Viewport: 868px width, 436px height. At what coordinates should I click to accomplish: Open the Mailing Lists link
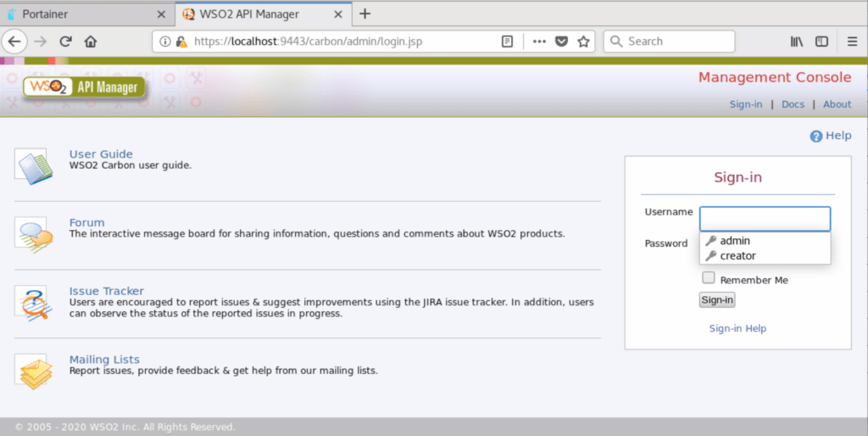[104, 360]
